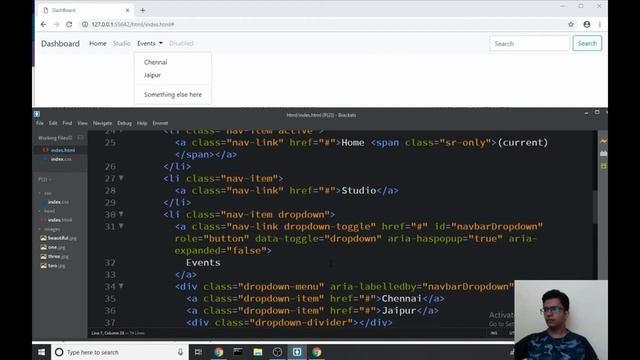The width and height of the screenshot is (640, 360).
Task: Open the first Chrome icon in the taskbar
Action: tap(218, 352)
